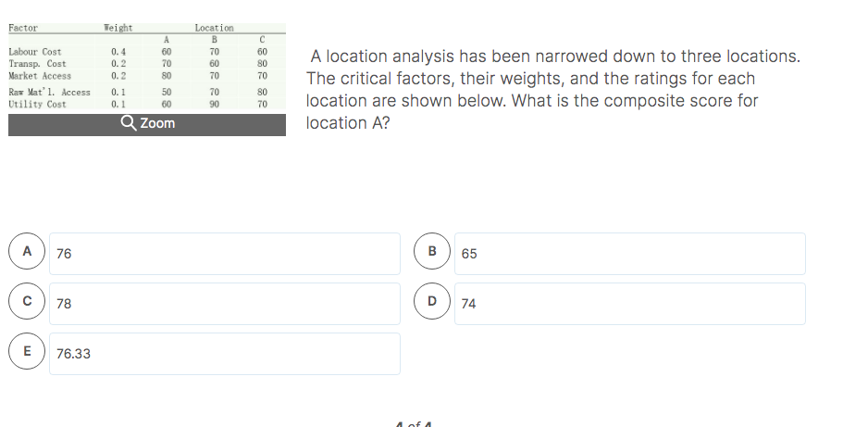
Task: Choose the circle labeled D
Action: tap(432, 301)
